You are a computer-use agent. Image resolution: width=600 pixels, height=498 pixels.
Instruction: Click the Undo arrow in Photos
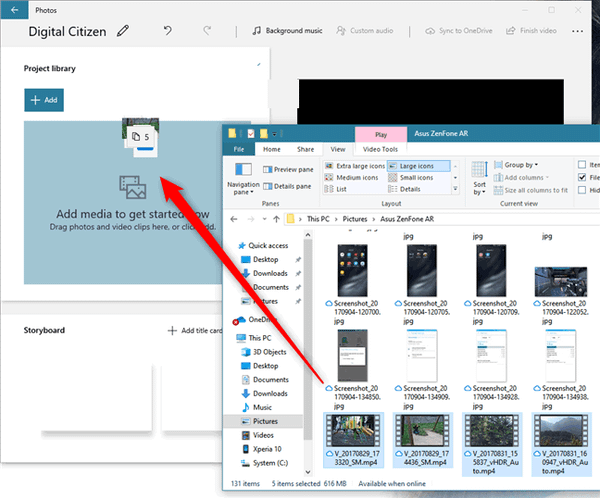pyautogui.click(x=169, y=31)
